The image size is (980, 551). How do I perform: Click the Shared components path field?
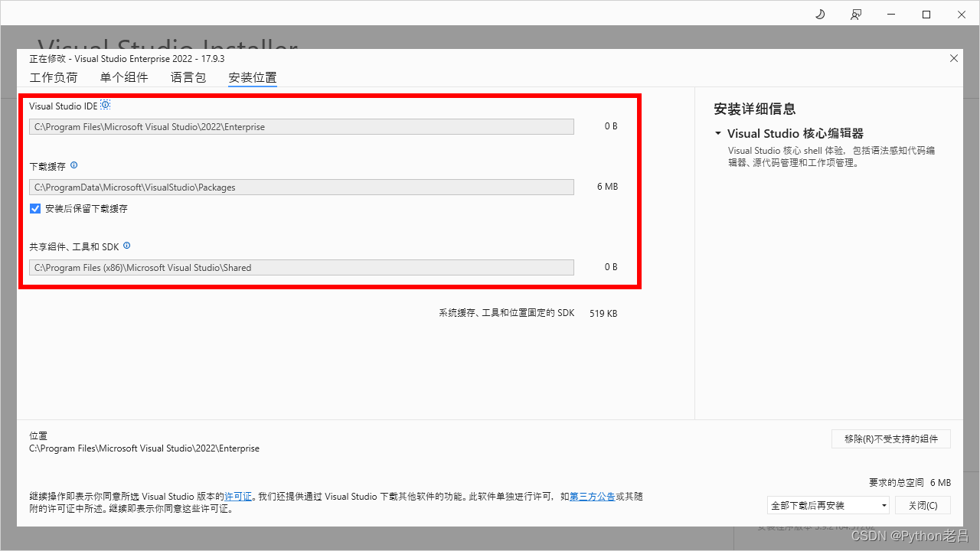coord(302,267)
